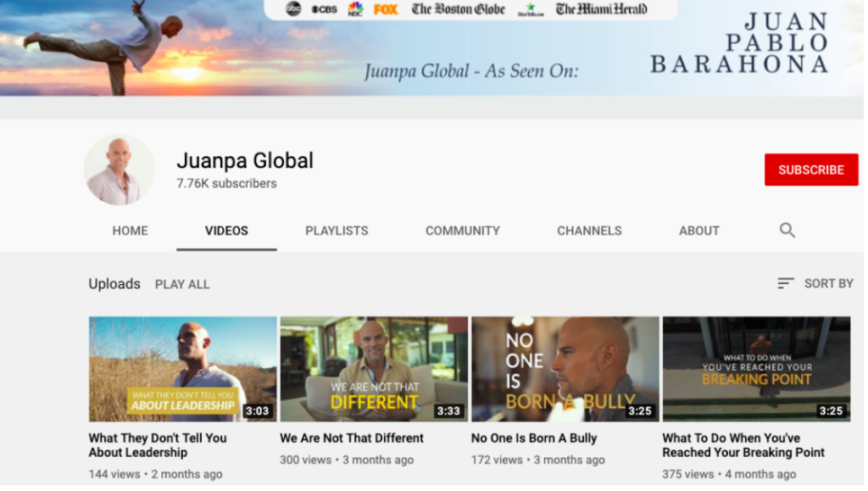Play the 'No One Is Born A Bully' thumbnail
The width and height of the screenshot is (868, 491).
pos(565,369)
